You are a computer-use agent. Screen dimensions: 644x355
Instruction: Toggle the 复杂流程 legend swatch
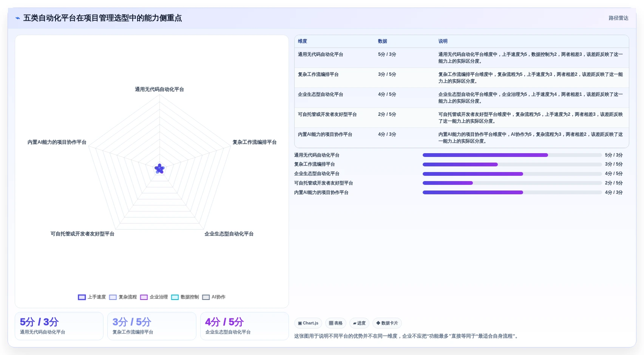(x=113, y=297)
